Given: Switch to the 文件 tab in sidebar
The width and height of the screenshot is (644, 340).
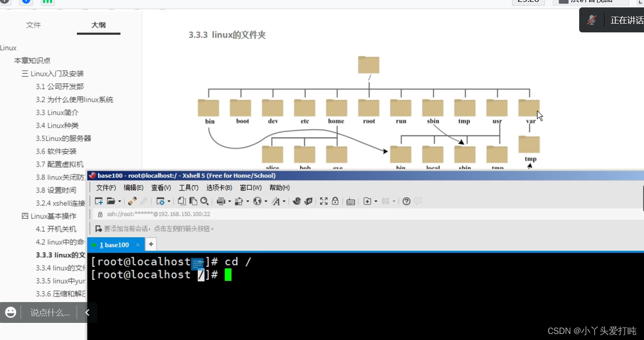Looking at the screenshot, I should (33, 25).
